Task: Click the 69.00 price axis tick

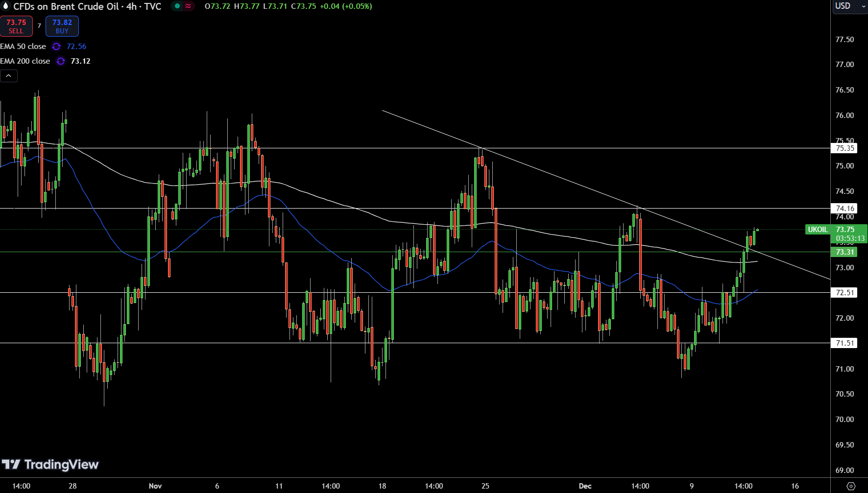Action: click(x=844, y=470)
